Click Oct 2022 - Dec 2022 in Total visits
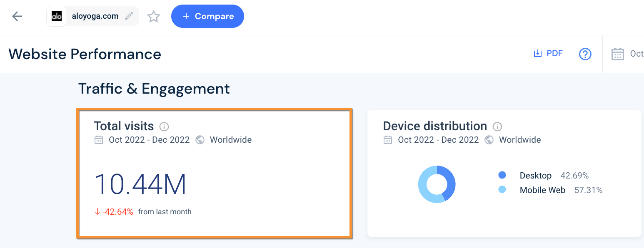 click(x=149, y=140)
